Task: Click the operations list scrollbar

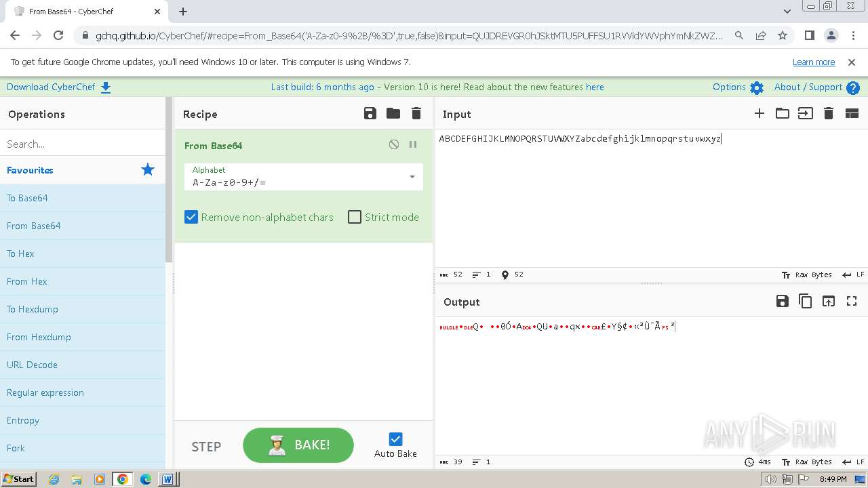Action: tap(169, 180)
